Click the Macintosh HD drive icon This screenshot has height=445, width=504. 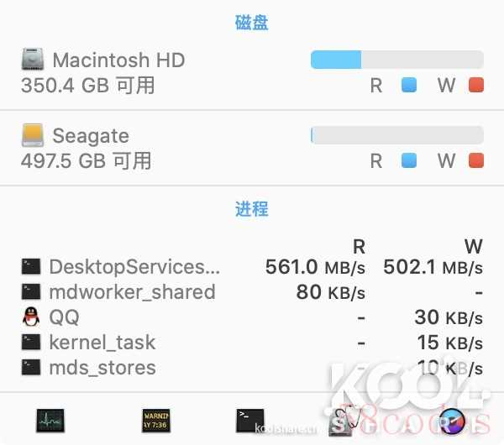(33, 59)
